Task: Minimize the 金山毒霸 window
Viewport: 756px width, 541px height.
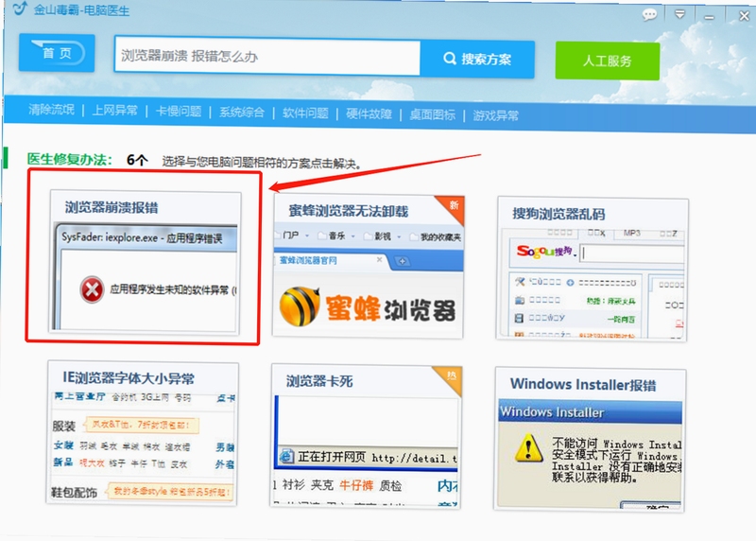Action: tap(710, 17)
